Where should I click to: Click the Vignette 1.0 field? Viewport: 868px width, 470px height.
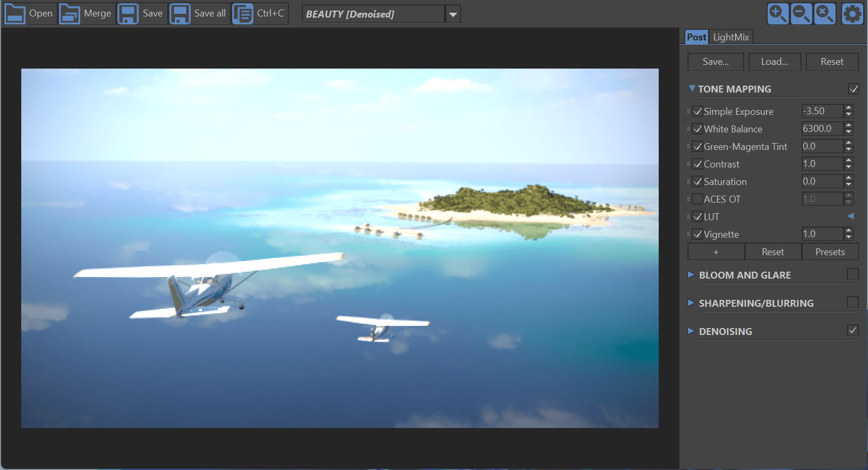point(822,234)
